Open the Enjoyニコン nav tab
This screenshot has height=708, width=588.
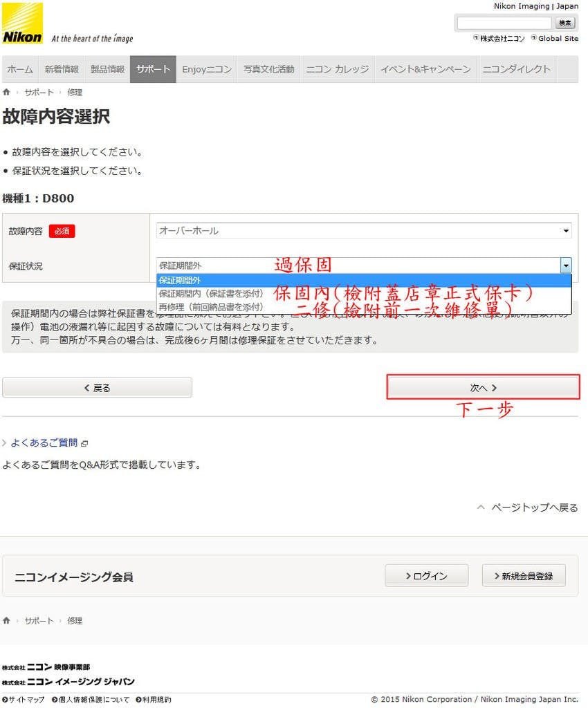pyautogui.click(x=207, y=69)
